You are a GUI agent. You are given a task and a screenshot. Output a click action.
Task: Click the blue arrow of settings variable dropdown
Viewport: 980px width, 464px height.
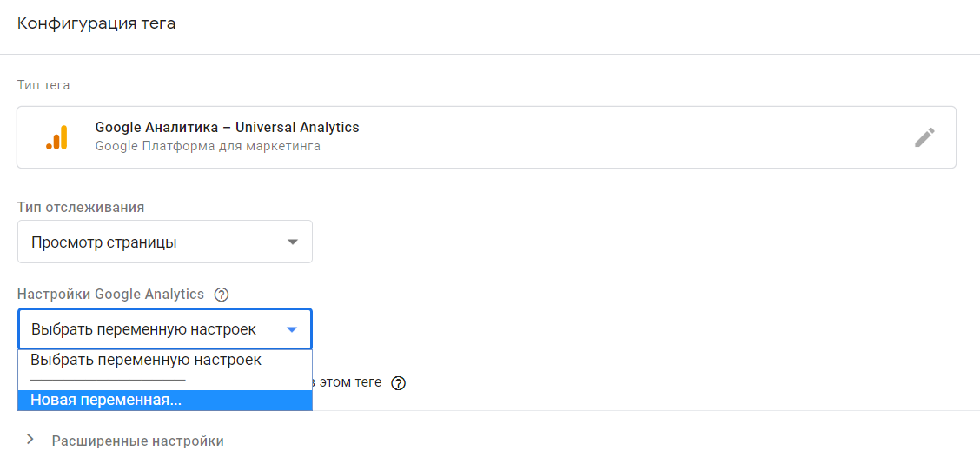point(292,330)
